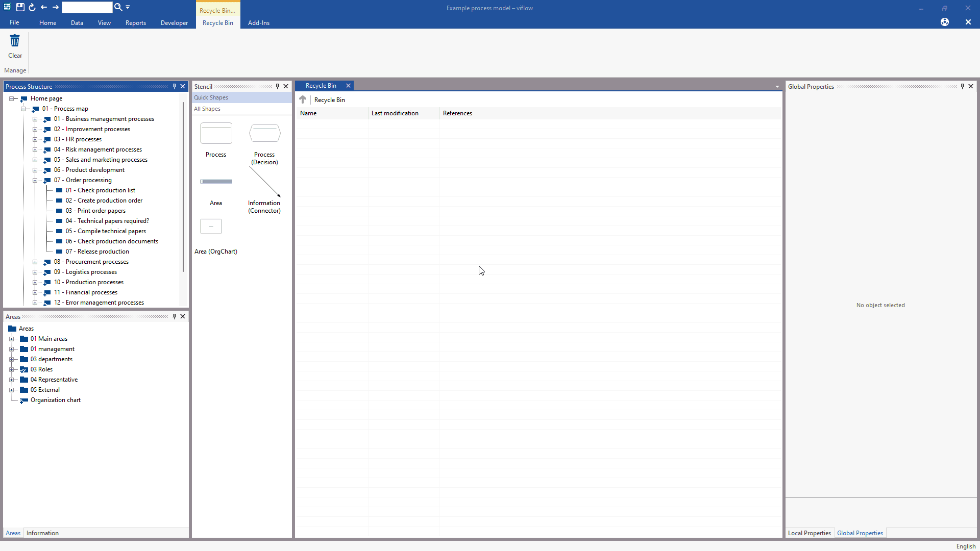Viewport: 980px width, 551px height.
Task: Open the quick access toolbar dropdown arrow
Action: pos(128,7)
